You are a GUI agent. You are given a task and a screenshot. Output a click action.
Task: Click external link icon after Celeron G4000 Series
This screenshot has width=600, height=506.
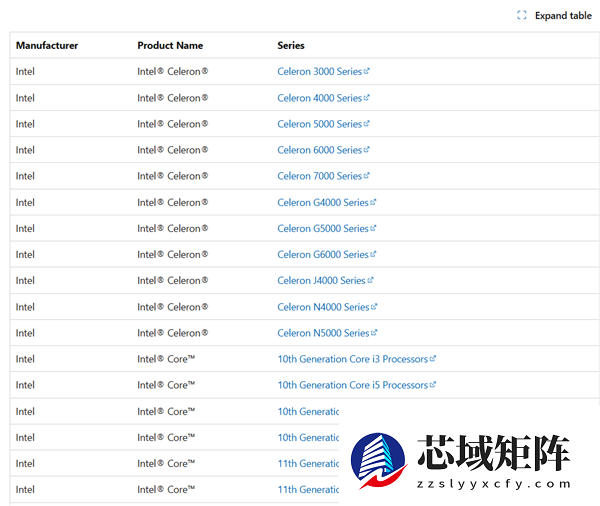pos(373,202)
